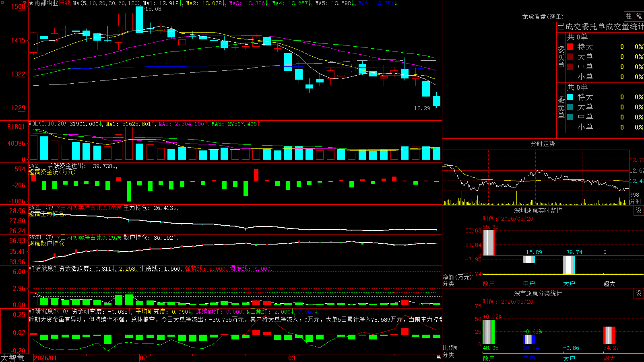Click the 深圳超赢实时监控 panel title

point(538,210)
